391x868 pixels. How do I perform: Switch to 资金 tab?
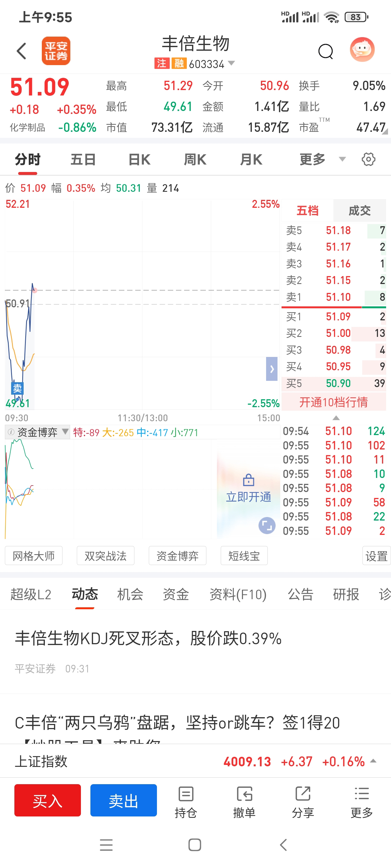pos(176,594)
